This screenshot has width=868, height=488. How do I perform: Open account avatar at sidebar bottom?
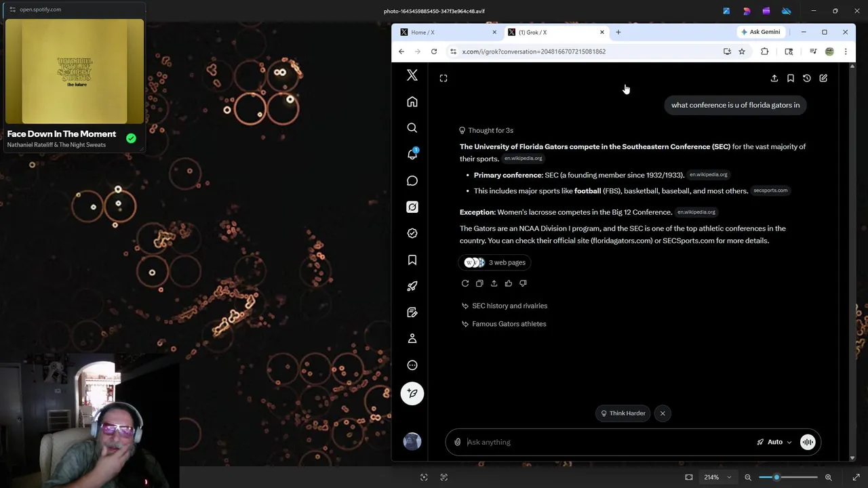point(412,442)
